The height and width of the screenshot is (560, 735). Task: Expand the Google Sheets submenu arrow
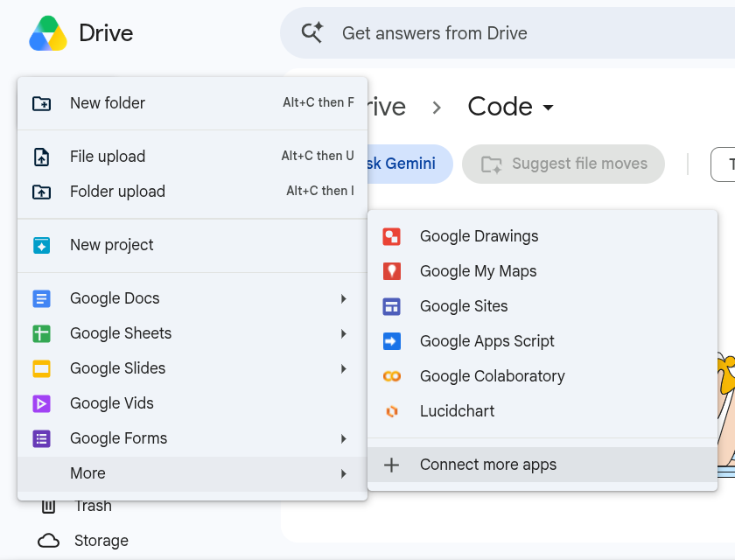coord(344,333)
